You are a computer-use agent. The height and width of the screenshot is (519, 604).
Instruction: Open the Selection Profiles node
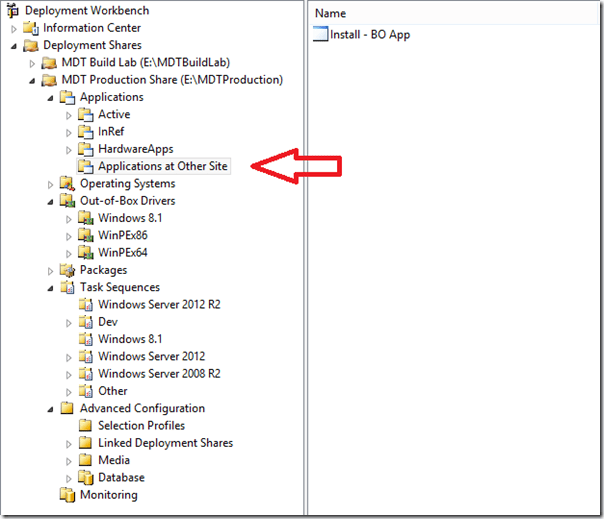[141, 426]
